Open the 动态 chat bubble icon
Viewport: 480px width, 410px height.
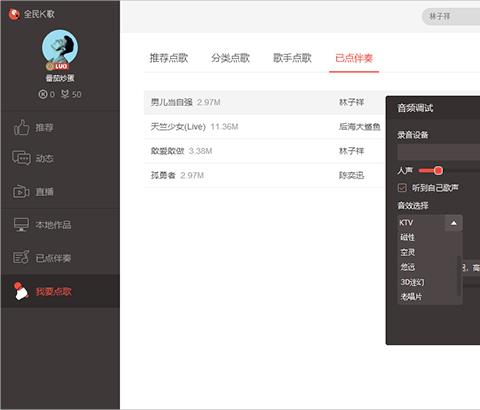tap(22, 158)
